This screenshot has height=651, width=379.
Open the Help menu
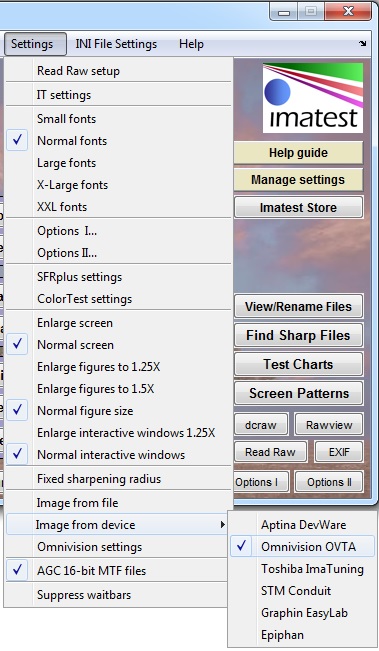click(191, 44)
